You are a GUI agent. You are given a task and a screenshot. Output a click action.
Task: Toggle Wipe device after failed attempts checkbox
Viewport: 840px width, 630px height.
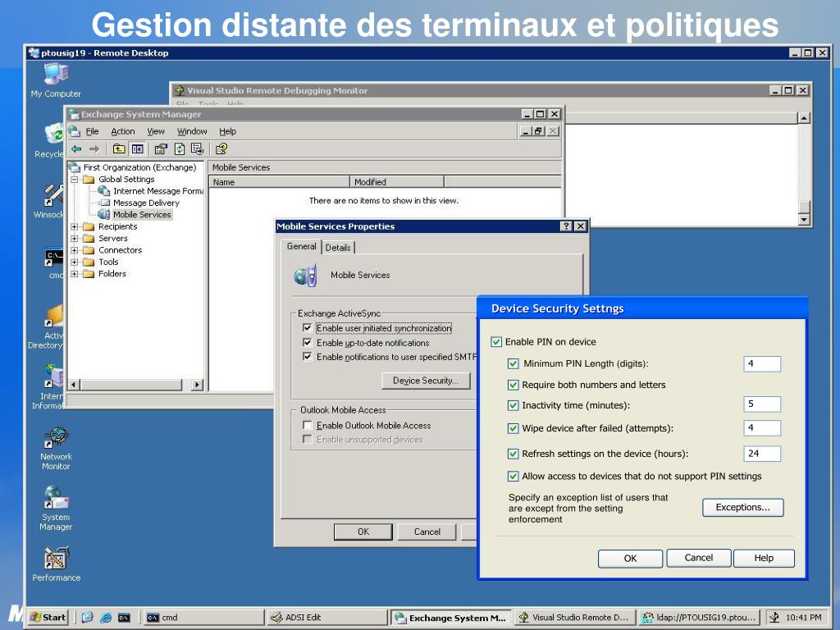click(514, 428)
